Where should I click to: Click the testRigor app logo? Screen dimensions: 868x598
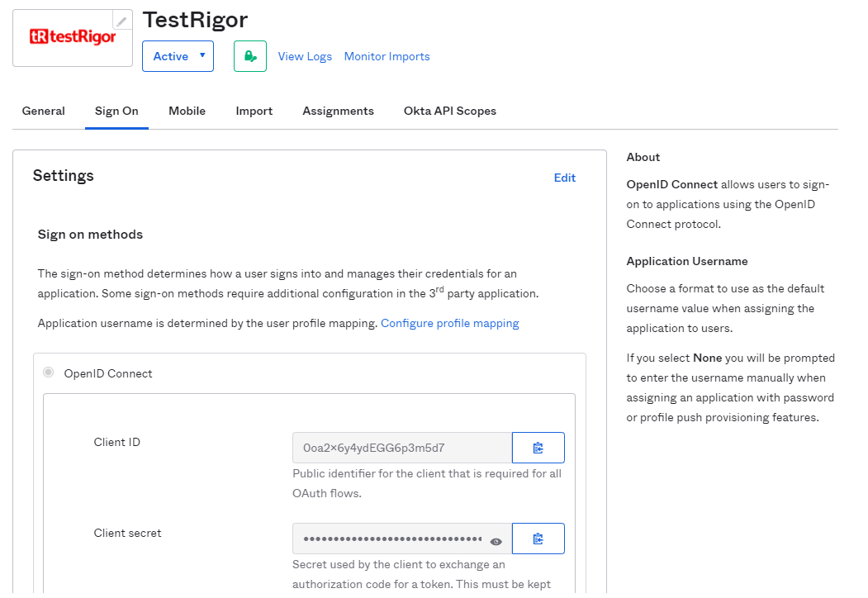tap(73, 38)
